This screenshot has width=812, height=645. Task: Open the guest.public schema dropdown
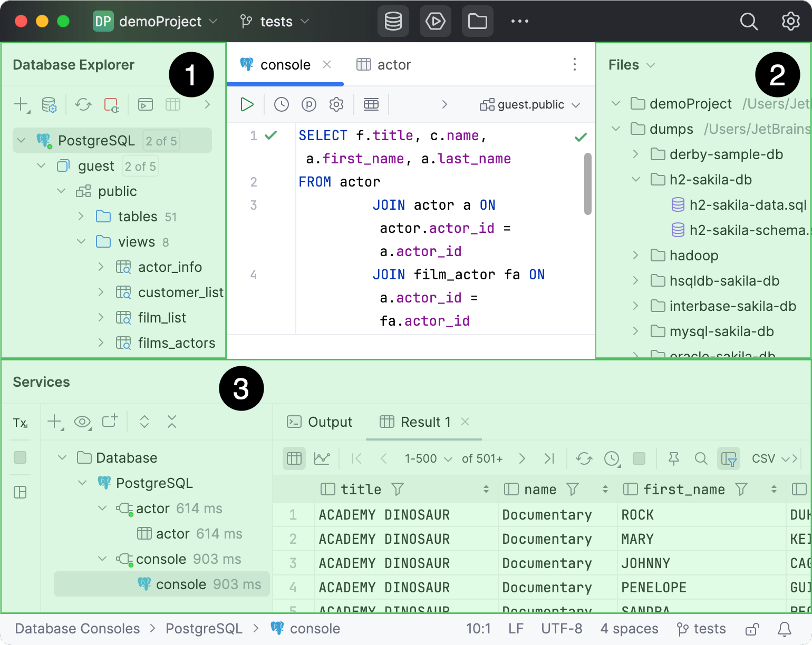click(530, 105)
